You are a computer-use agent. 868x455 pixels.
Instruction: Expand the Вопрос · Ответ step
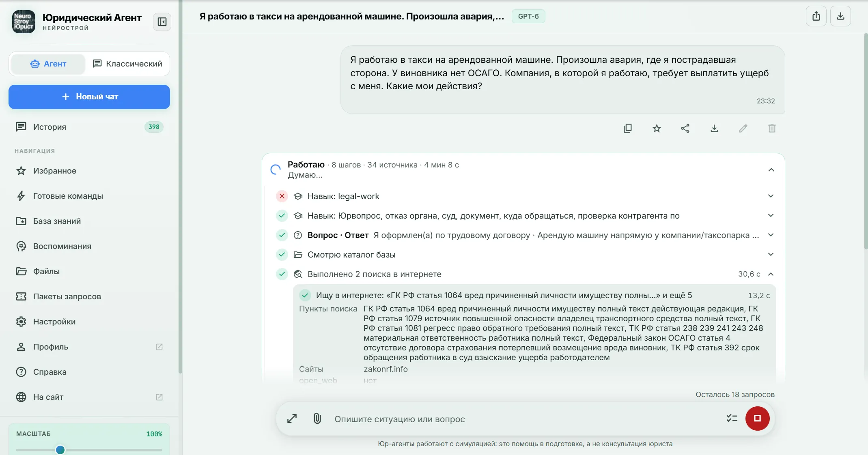click(771, 235)
